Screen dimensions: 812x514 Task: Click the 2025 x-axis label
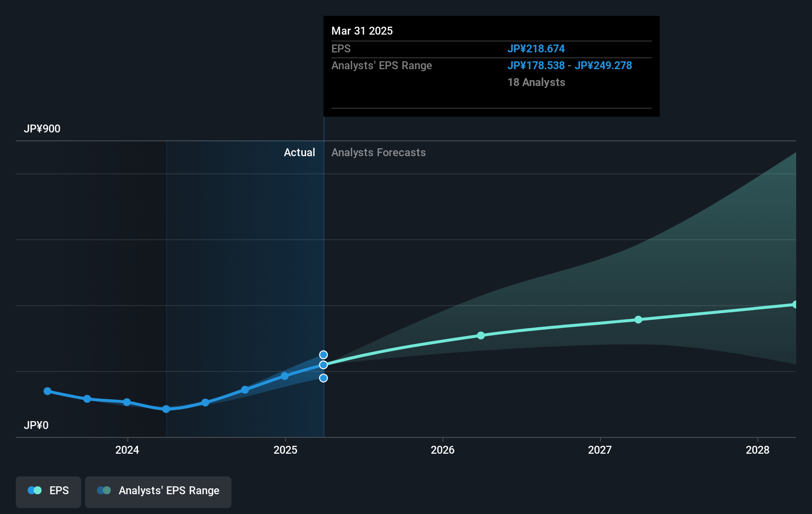tap(285, 450)
